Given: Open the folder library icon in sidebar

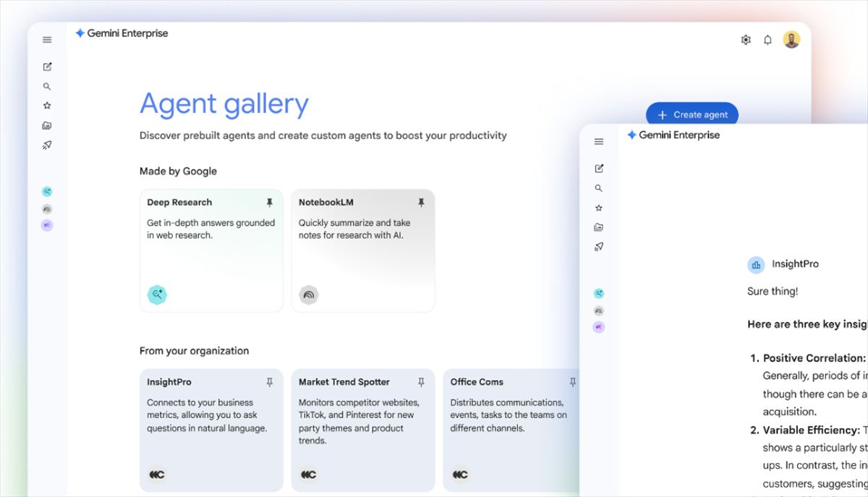Looking at the screenshot, I should point(46,124).
